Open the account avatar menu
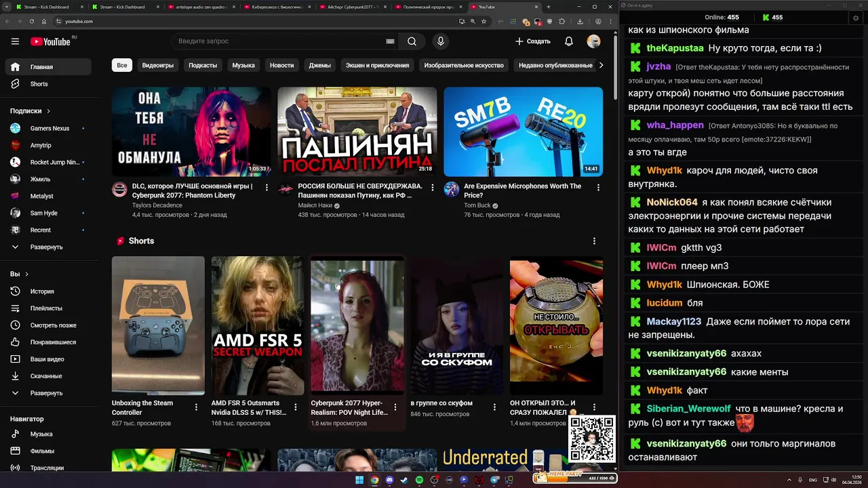Image resolution: width=868 pixels, height=488 pixels. click(593, 41)
